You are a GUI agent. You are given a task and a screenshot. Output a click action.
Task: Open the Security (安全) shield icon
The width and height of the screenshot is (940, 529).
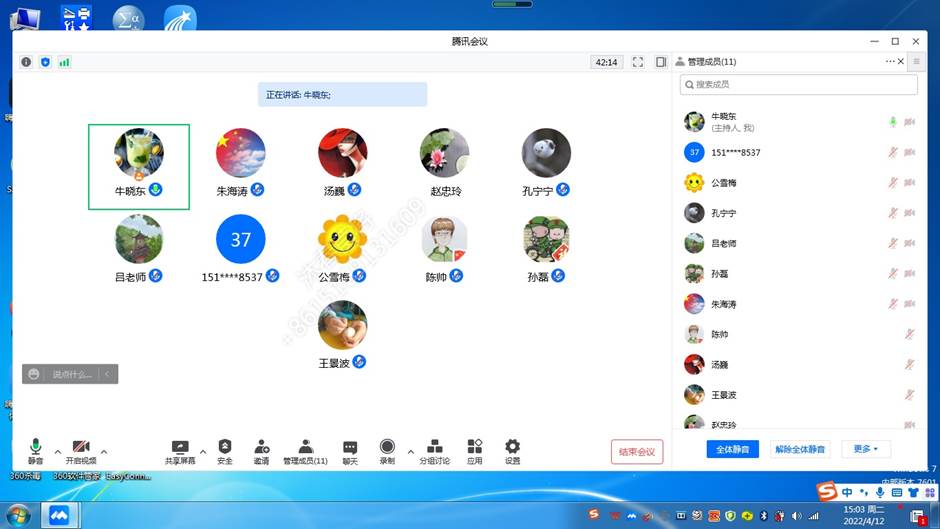pyautogui.click(x=225, y=447)
